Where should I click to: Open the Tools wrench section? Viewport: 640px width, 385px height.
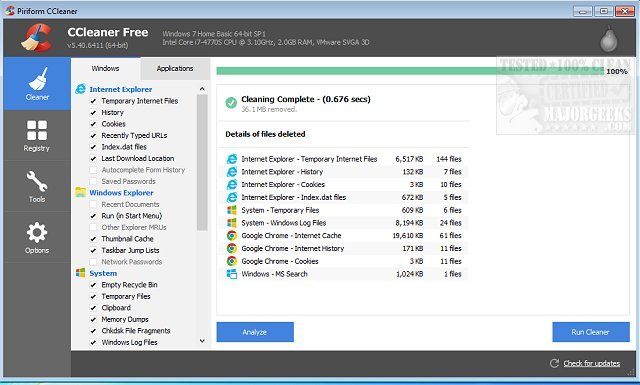tap(37, 186)
